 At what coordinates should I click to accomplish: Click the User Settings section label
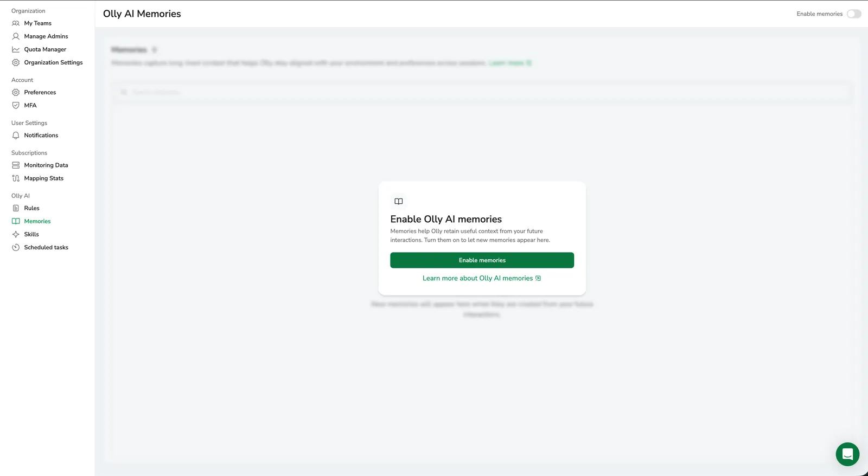pos(29,123)
